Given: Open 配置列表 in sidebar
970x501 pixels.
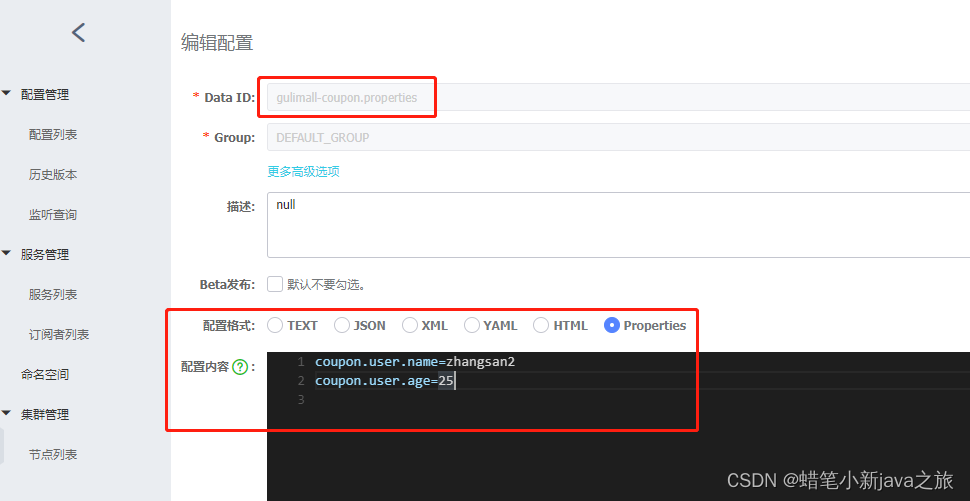Looking at the screenshot, I should point(53,134).
